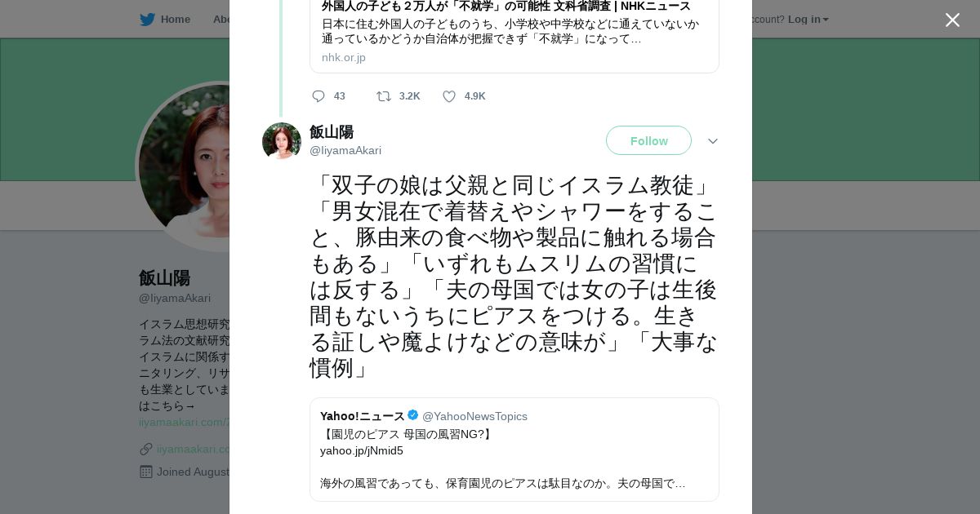Click the Twitter bird logo

click(147, 20)
